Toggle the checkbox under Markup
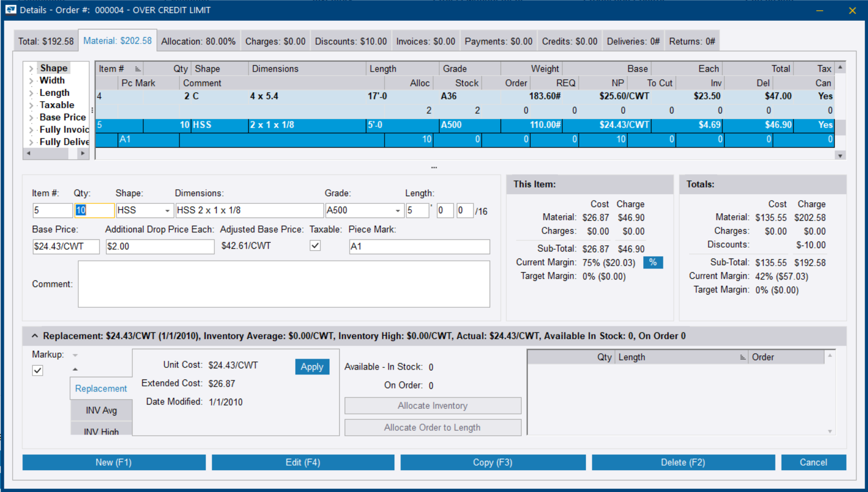868x492 pixels. click(38, 371)
